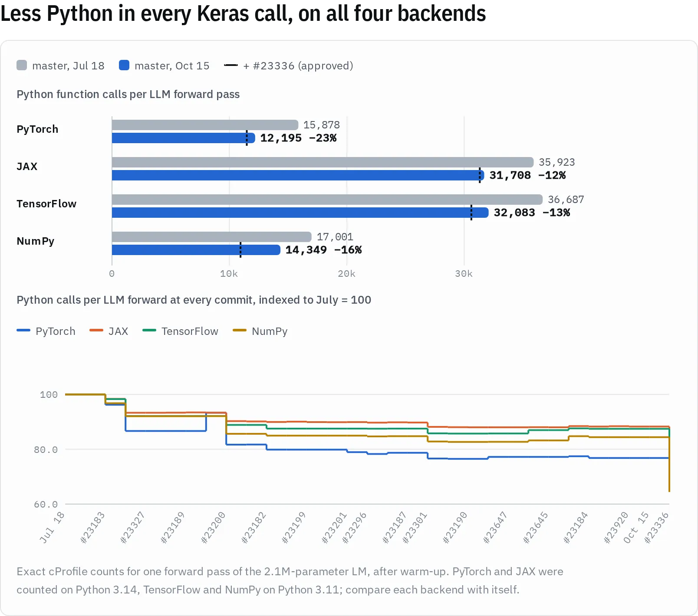This screenshot has height=616, width=698.
Task: Click the TensorFlow value 36,687
Action: [x=566, y=200]
